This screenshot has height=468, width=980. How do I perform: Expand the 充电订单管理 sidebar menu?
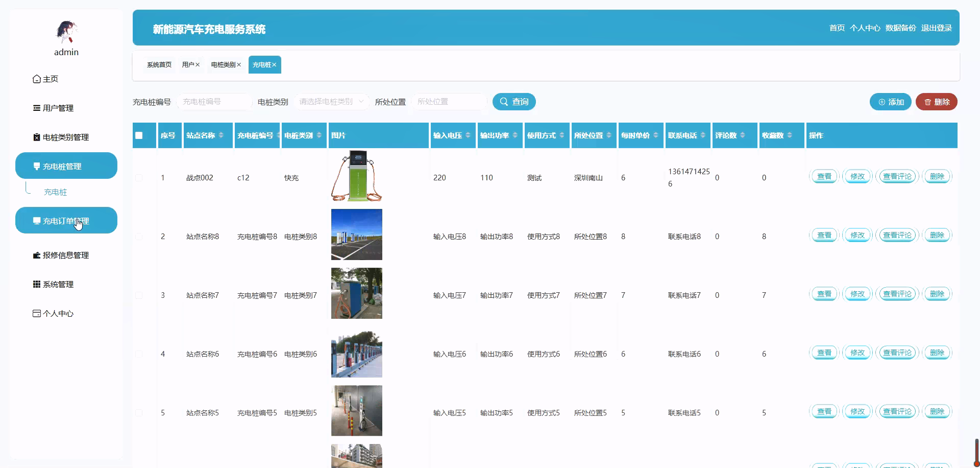[x=66, y=220]
